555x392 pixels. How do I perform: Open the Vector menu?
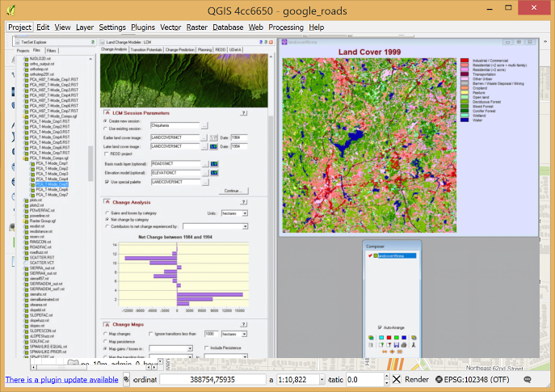click(170, 27)
